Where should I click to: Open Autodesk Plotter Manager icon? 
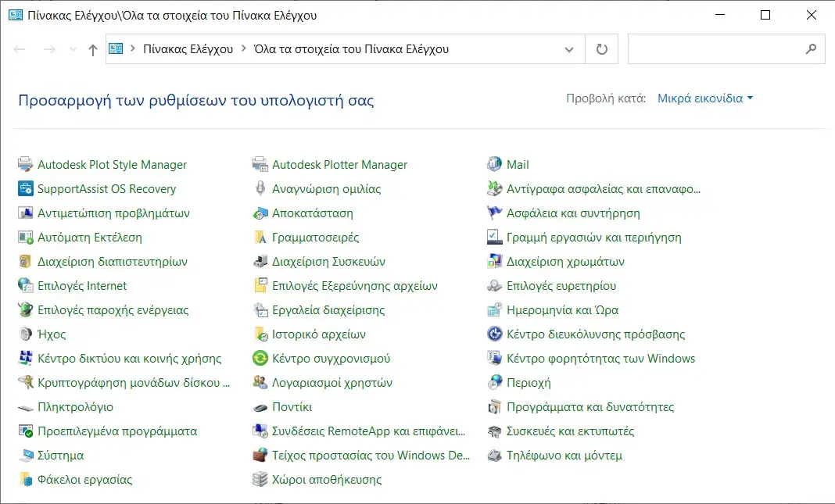coord(260,164)
